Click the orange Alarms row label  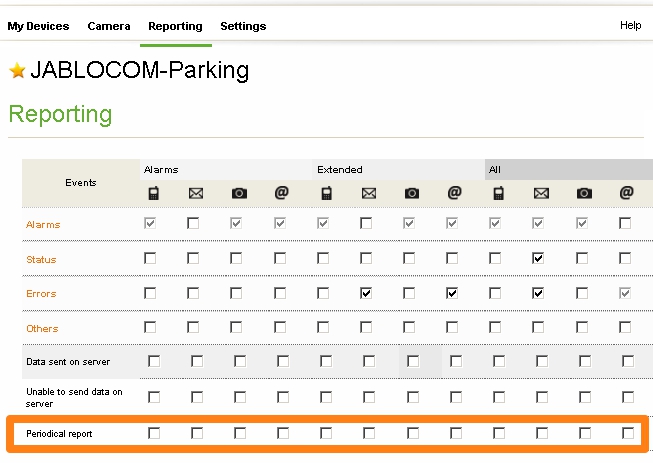42,225
